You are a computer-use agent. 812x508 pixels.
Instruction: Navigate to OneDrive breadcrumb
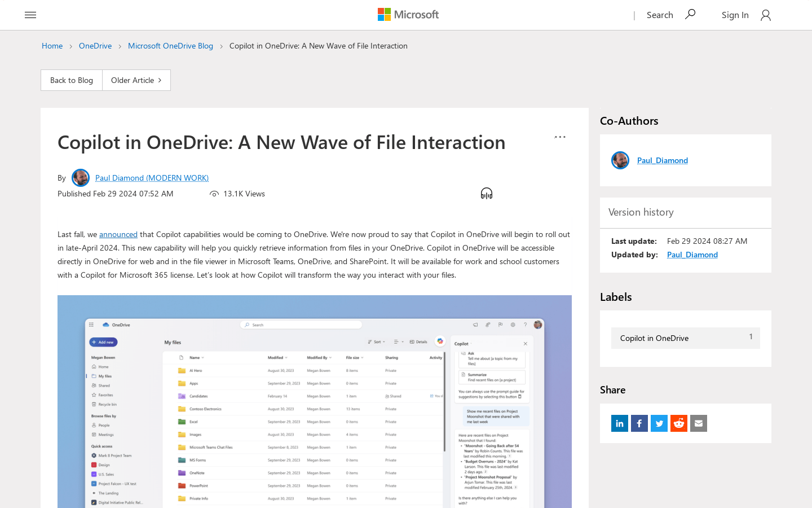pyautogui.click(x=95, y=46)
